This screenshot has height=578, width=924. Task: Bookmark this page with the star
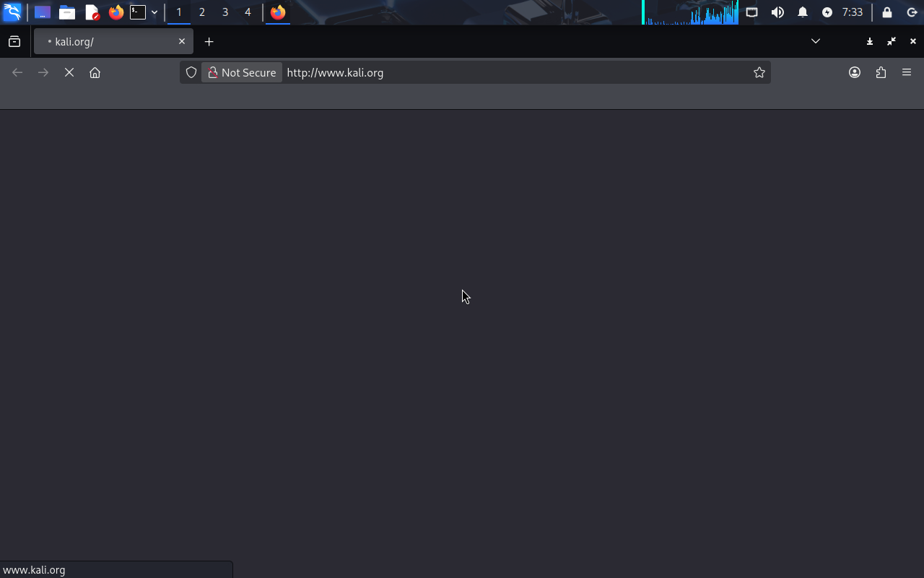coord(759,72)
